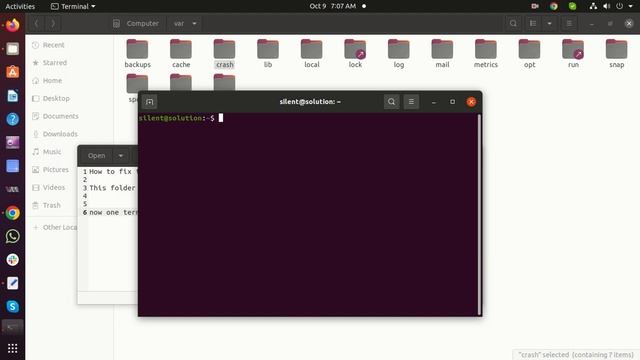Click Computer in the Files path bar

point(137,24)
